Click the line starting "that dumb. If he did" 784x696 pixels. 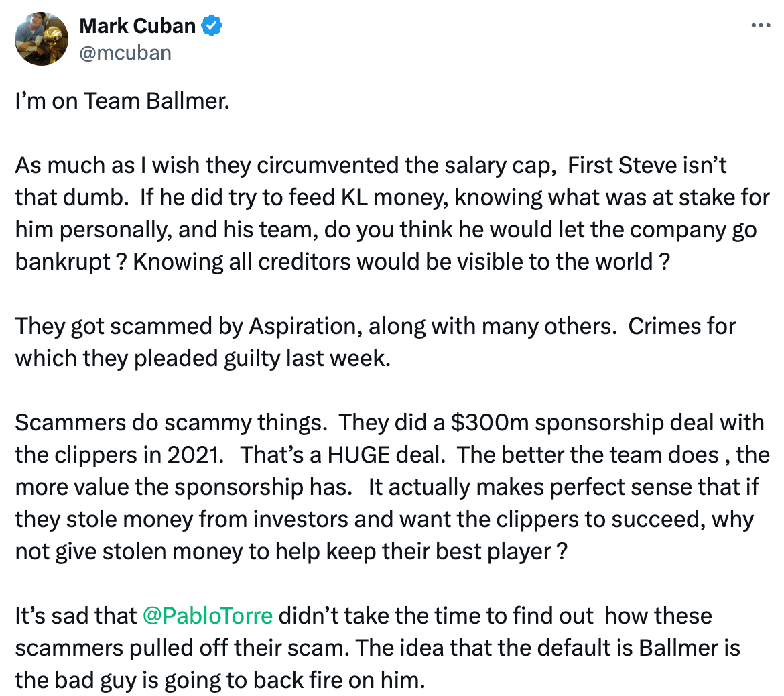pyautogui.click(x=393, y=198)
